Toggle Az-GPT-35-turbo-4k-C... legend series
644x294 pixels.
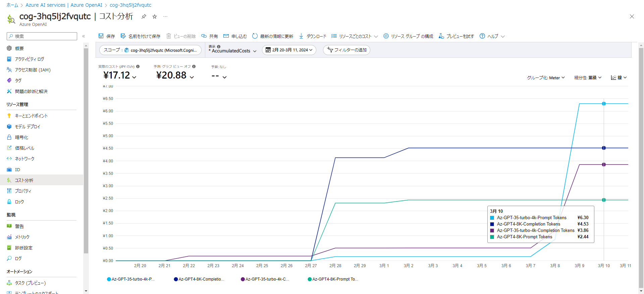265,279
